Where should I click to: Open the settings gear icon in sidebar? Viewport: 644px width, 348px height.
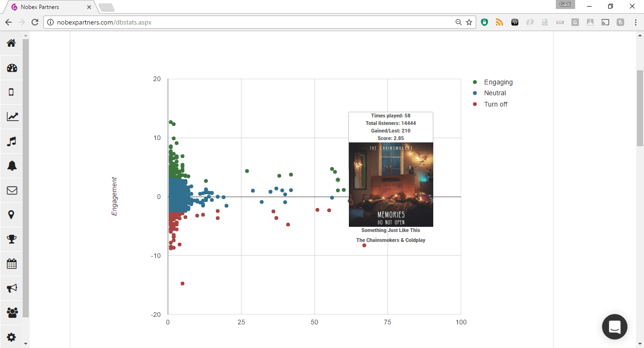(x=11, y=337)
